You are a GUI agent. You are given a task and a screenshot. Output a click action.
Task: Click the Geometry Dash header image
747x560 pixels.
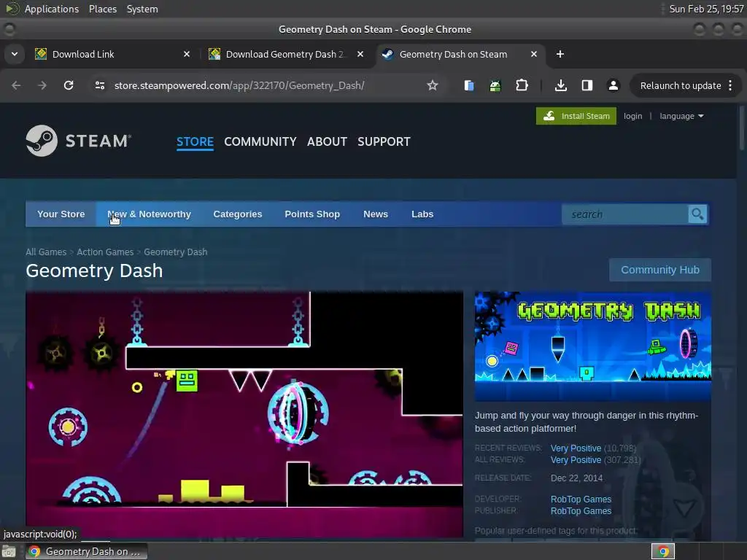pyautogui.click(x=592, y=346)
